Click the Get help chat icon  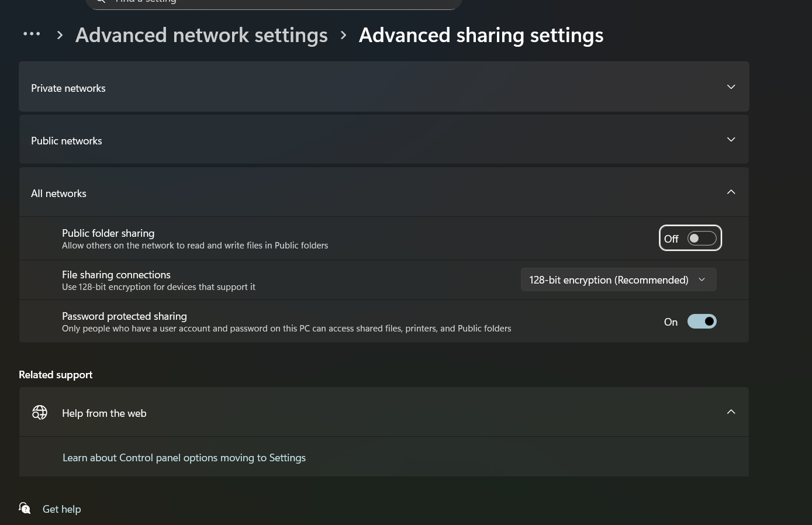[x=25, y=508]
